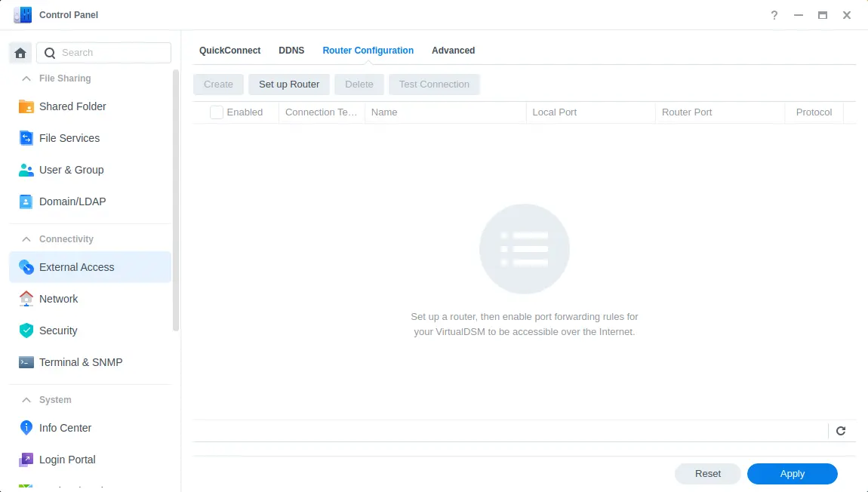The image size is (868, 492).
Task: Open the File Services icon
Action: pyautogui.click(x=26, y=138)
